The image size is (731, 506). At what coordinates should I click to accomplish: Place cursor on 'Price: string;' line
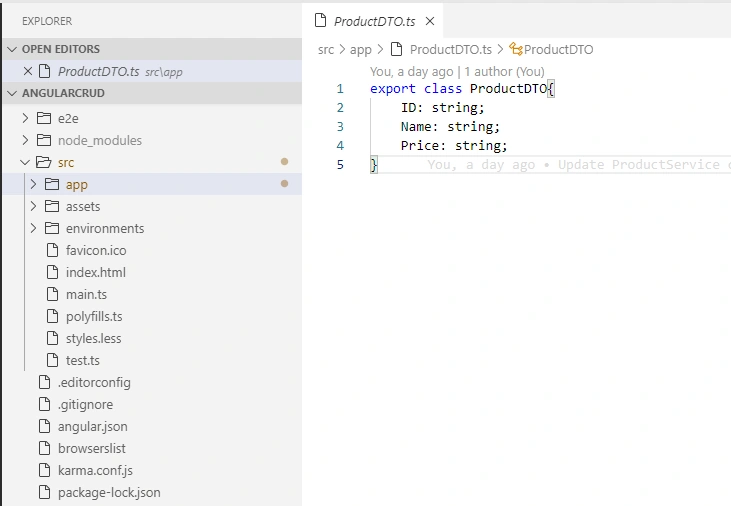(x=454, y=146)
